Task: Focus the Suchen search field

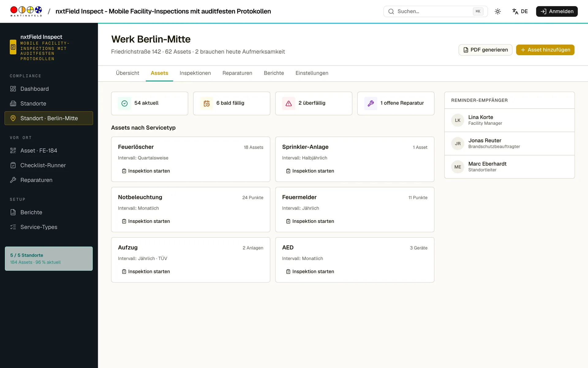Action: pos(435,11)
